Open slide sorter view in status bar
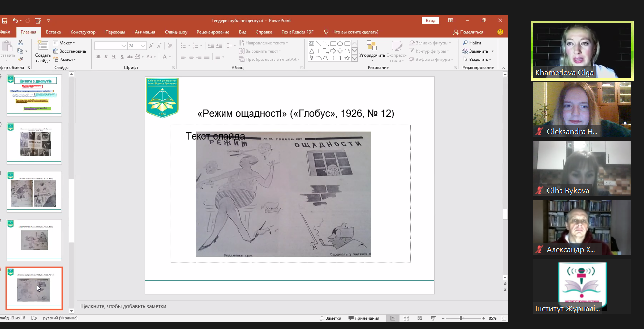Screen dimensions: 644x329 [x=405, y=318]
